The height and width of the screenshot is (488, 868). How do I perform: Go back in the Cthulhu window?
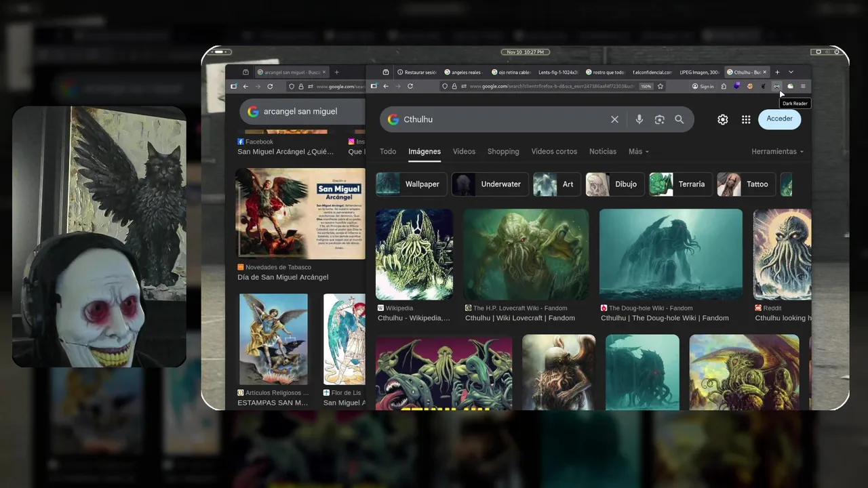coord(386,86)
